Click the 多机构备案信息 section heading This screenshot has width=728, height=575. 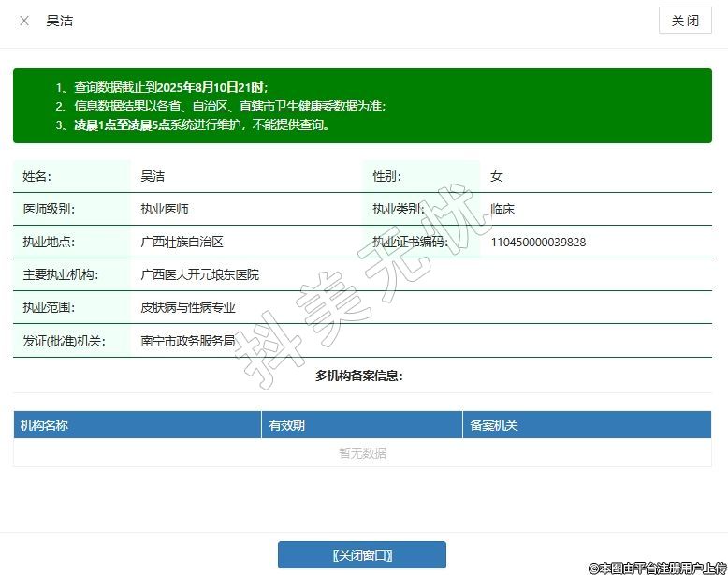coord(359,376)
